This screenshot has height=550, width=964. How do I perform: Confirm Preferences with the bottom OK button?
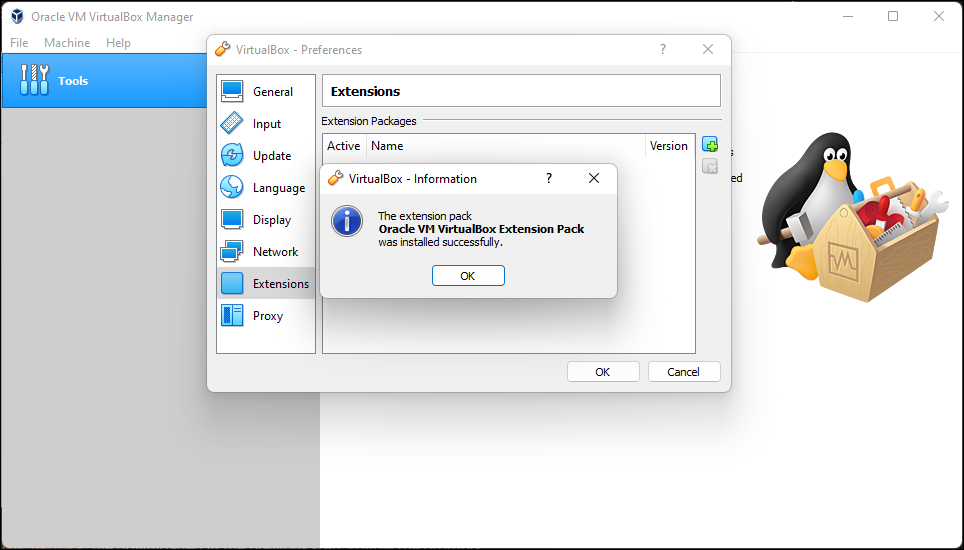[603, 371]
